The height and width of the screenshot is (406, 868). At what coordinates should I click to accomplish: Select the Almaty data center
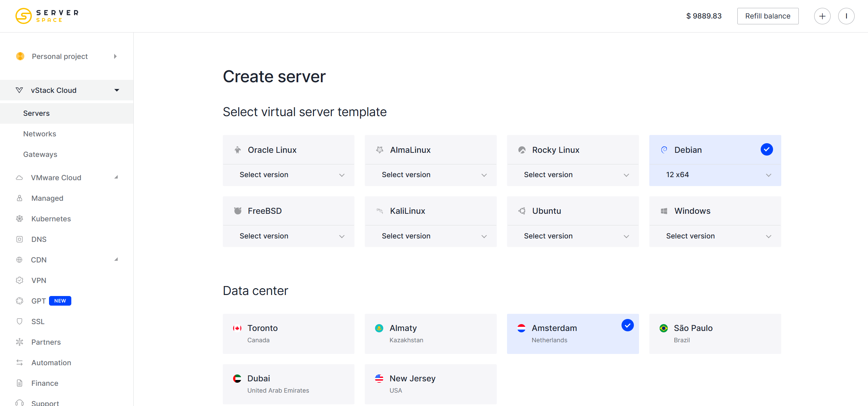pyautogui.click(x=431, y=334)
